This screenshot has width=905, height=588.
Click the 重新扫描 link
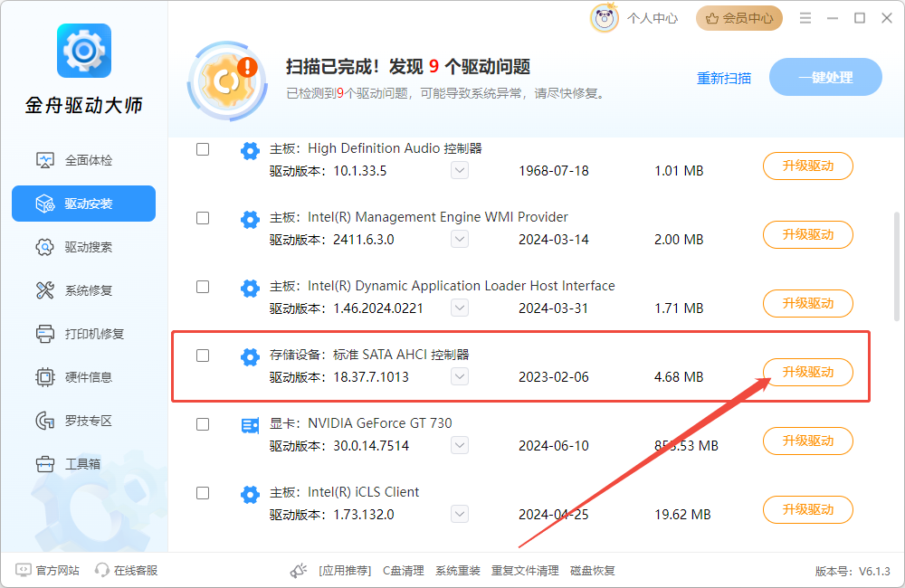pos(724,78)
